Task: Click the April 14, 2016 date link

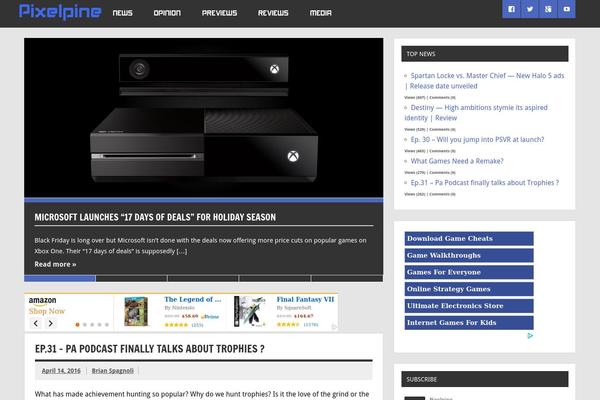Action: pos(61,371)
